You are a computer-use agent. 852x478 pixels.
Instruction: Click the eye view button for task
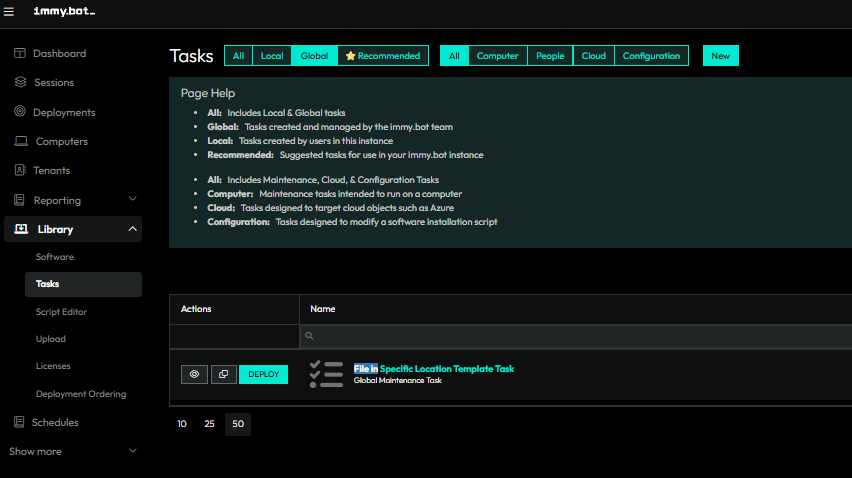click(x=194, y=374)
